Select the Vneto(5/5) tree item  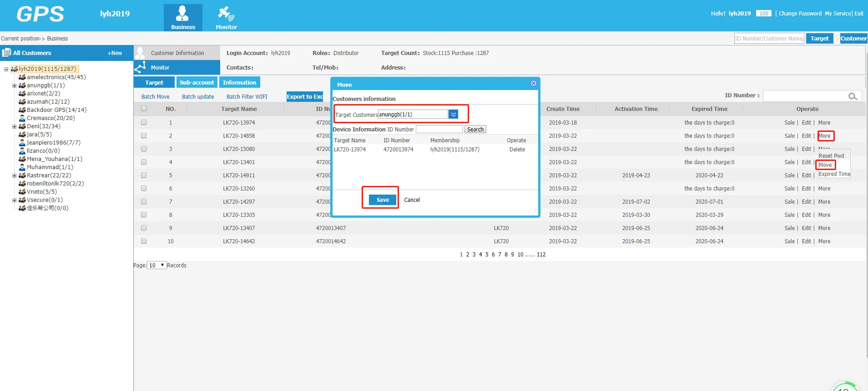click(42, 192)
